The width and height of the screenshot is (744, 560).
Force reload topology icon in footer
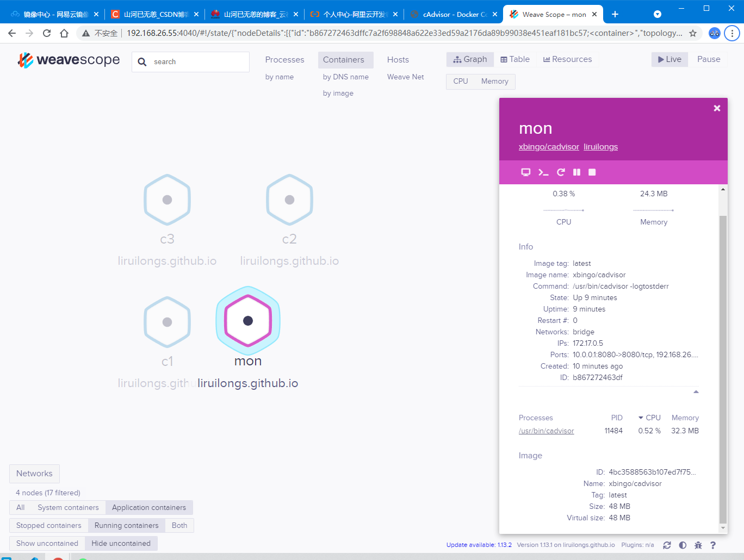click(667, 545)
